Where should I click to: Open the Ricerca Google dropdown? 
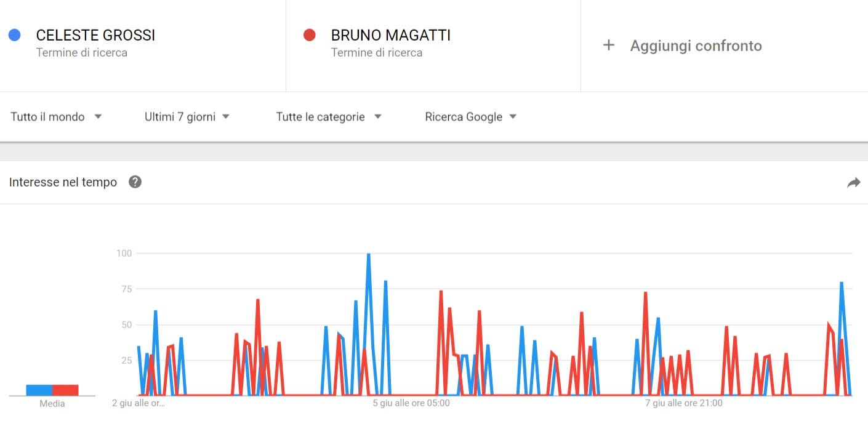coord(471,116)
